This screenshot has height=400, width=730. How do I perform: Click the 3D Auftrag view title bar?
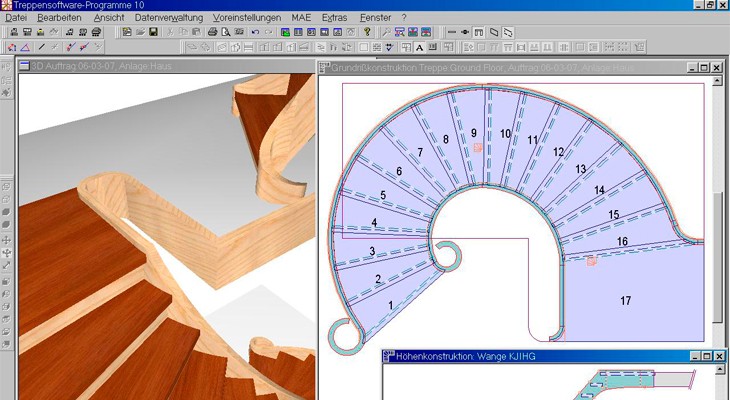150,67
